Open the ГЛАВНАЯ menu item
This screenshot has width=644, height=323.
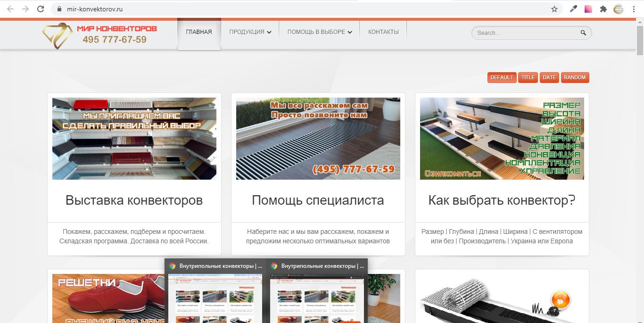point(199,32)
